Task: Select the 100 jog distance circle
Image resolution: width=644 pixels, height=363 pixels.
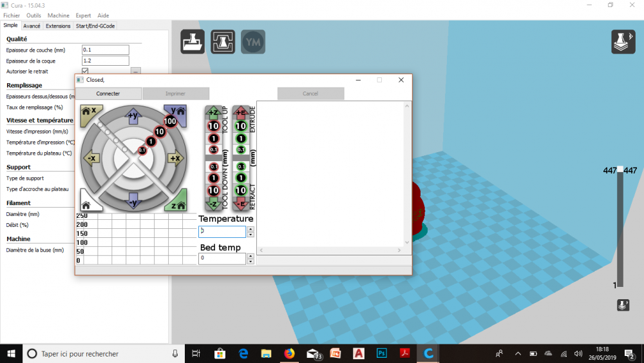Action: 169,121
